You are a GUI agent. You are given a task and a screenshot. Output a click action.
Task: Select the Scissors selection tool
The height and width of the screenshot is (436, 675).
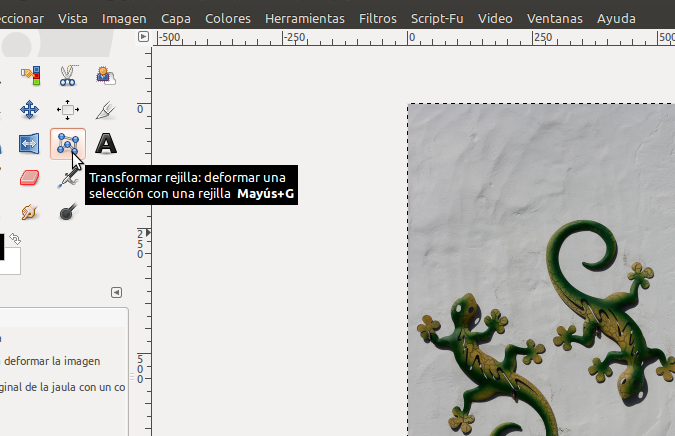(67, 76)
